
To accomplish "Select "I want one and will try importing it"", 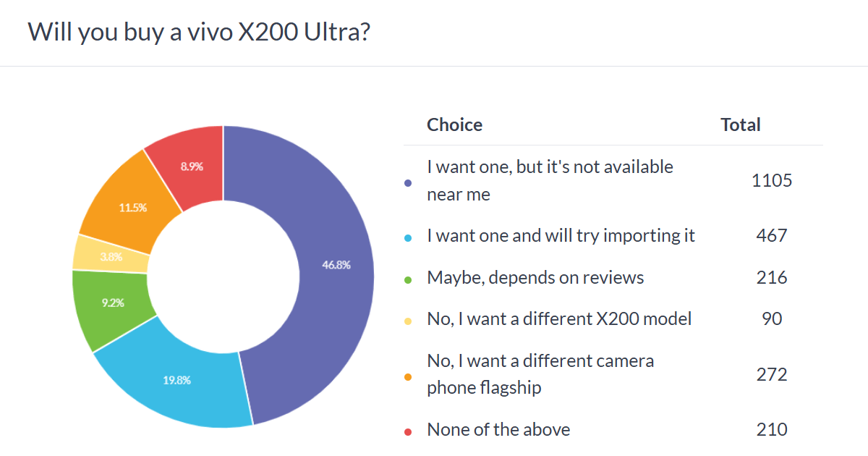I will 561,235.
